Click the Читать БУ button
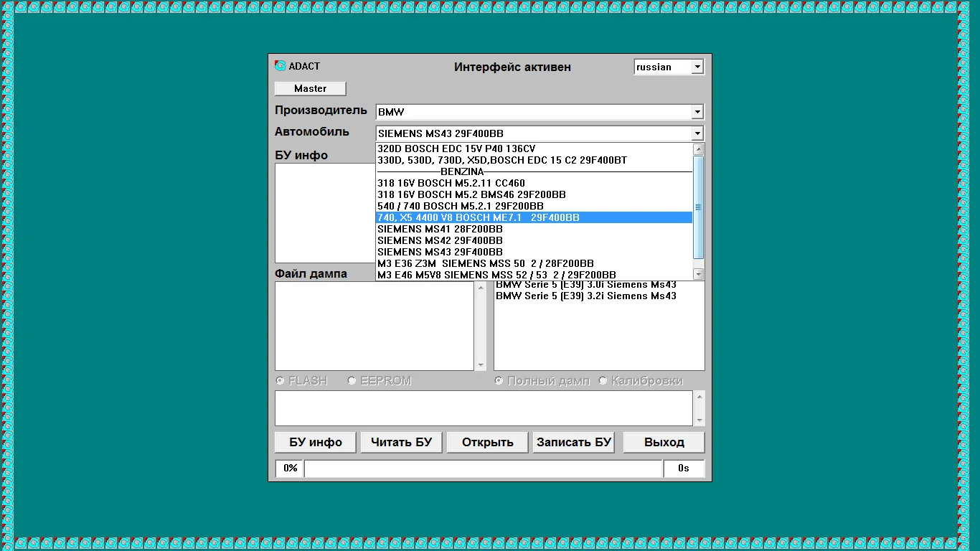 (401, 442)
